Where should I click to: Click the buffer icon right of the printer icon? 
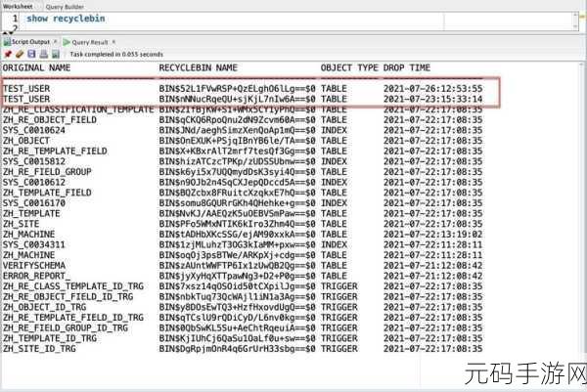point(56,54)
